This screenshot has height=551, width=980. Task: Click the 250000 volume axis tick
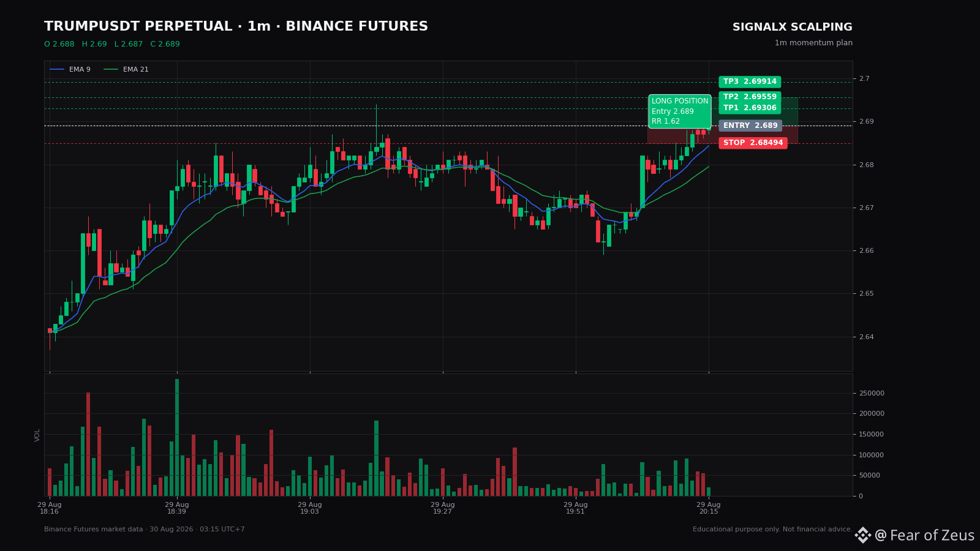click(x=872, y=394)
